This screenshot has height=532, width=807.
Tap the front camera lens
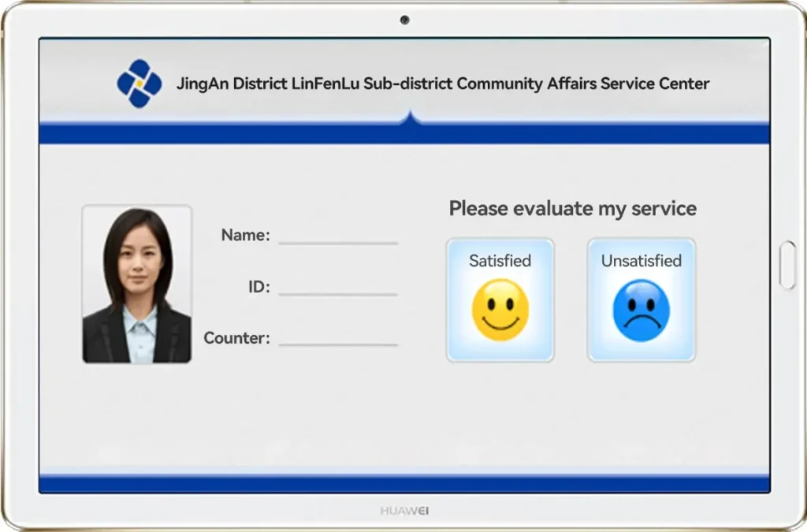pos(404,20)
